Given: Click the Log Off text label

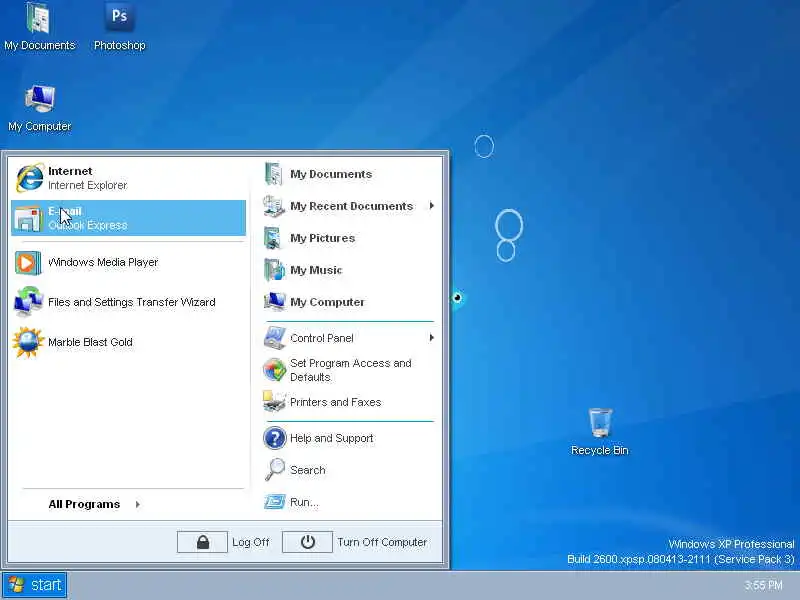Looking at the screenshot, I should [251, 542].
